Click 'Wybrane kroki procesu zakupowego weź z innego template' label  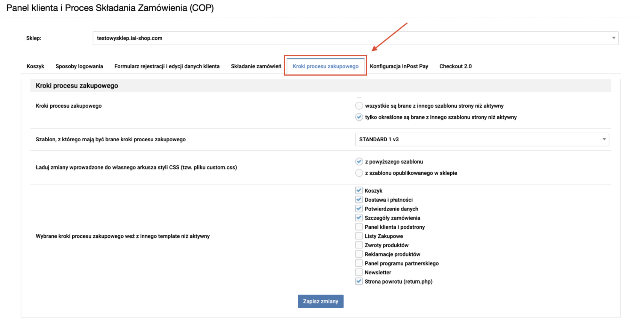tap(123, 236)
